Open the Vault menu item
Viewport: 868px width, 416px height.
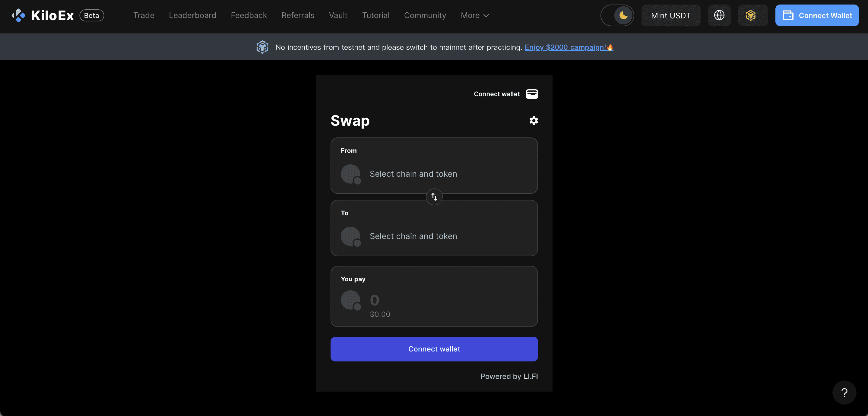pos(338,15)
